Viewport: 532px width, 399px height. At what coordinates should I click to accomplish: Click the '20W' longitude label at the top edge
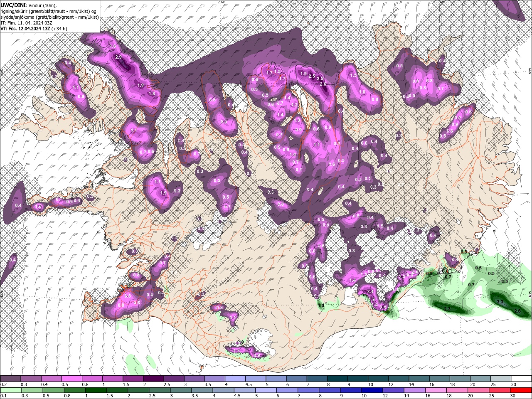pyautogui.click(x=221, y=2)
